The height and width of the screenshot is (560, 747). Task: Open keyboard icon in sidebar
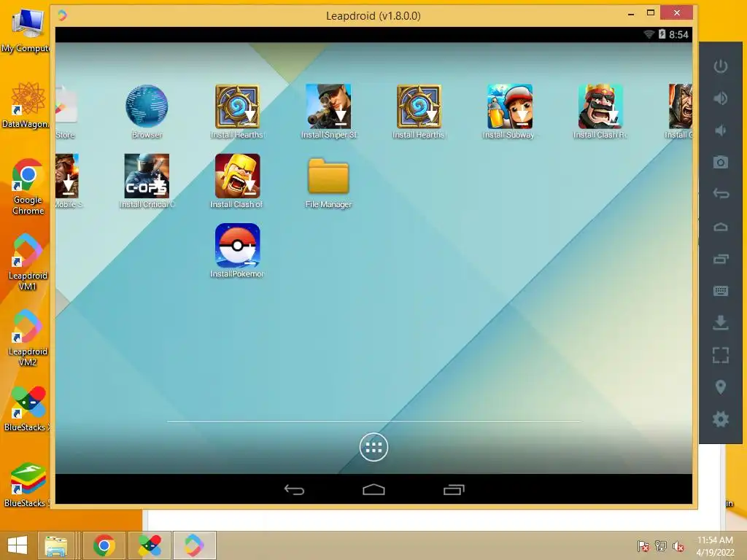pos(720,290)
